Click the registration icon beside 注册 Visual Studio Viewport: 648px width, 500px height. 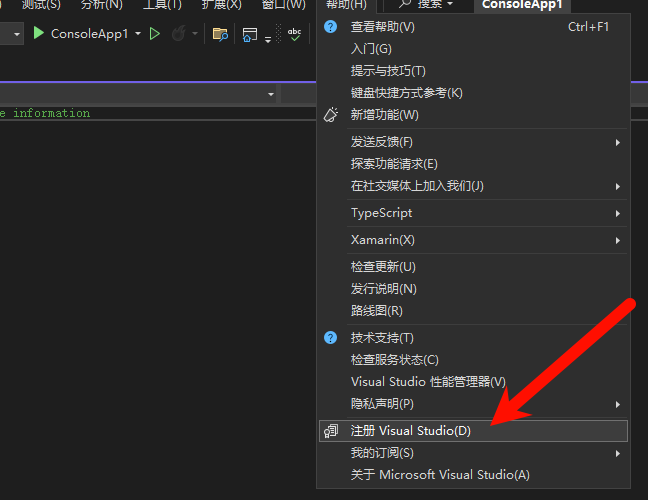331,431
